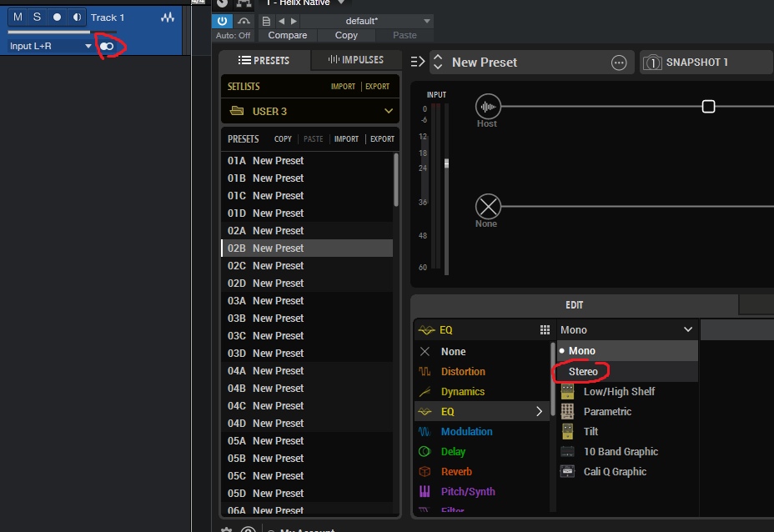
Task: Toggle monitor on Track 1
Action: (77, 18)
